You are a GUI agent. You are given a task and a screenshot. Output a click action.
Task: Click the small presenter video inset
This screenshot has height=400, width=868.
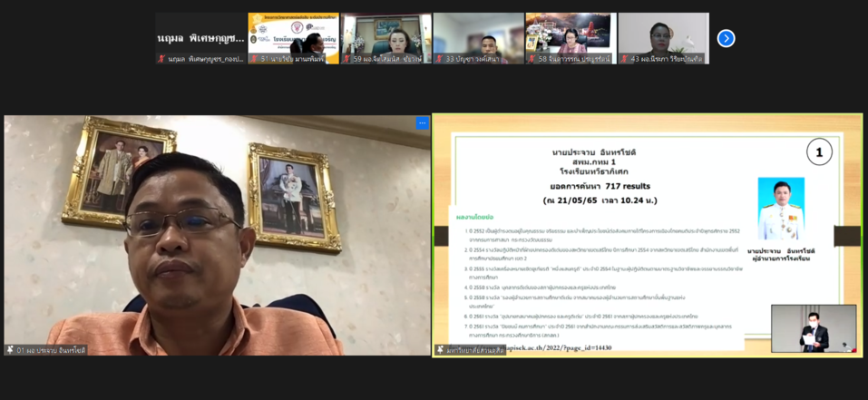813,328
